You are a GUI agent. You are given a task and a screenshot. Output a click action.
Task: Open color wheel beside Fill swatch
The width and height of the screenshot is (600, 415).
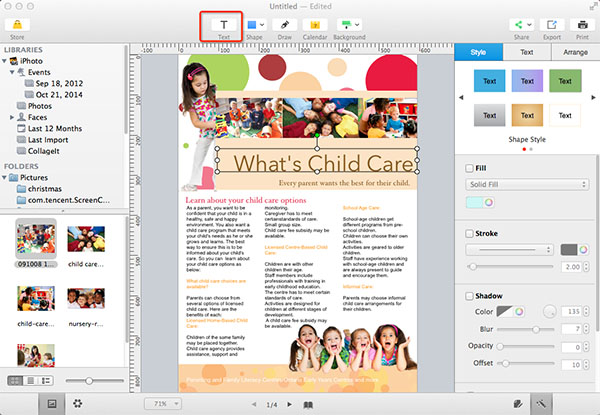click(x=489, y=202)
